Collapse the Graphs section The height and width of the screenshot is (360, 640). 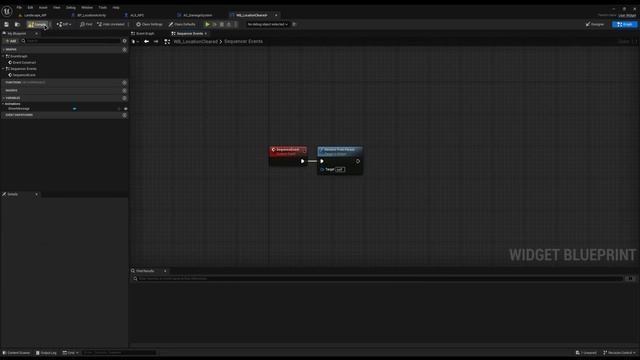coord(4,49)
